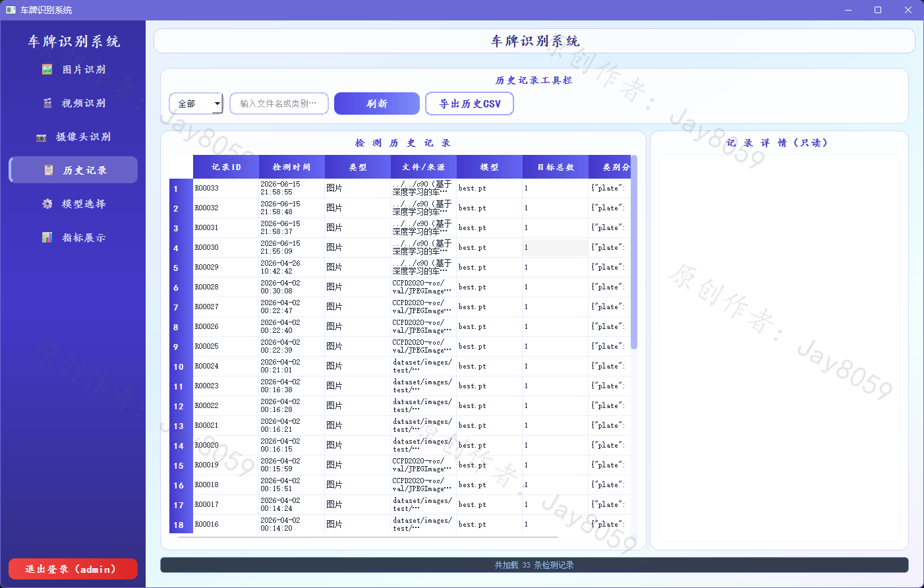Click the filename or category search field
The image size is (924, 588).
click(x=279, y=103)
